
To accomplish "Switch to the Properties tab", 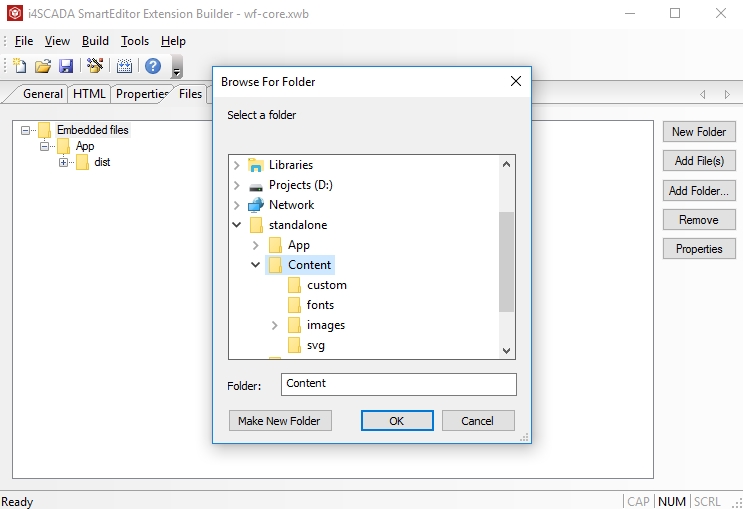I will (142, 94).
